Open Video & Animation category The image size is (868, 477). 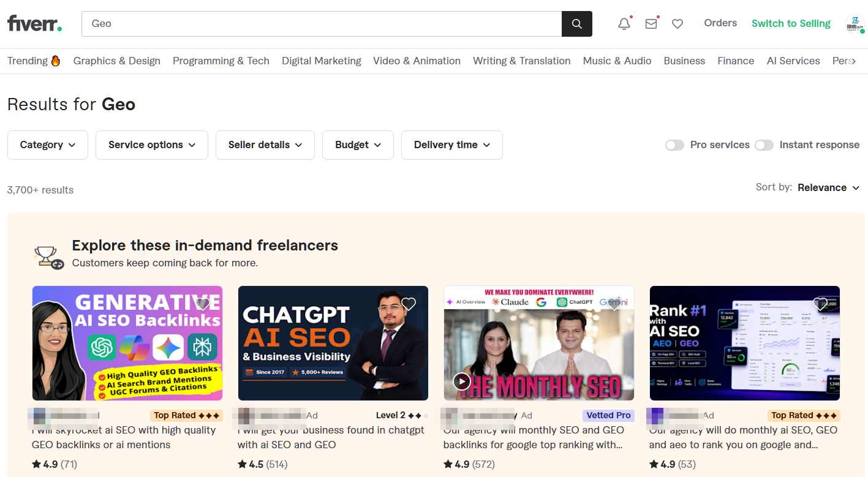[x=417, y=61]
